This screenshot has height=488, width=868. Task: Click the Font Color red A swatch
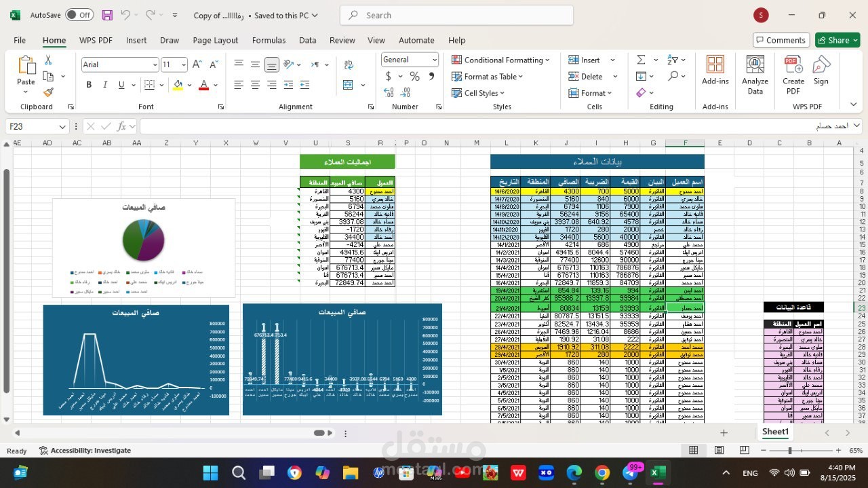203,85
